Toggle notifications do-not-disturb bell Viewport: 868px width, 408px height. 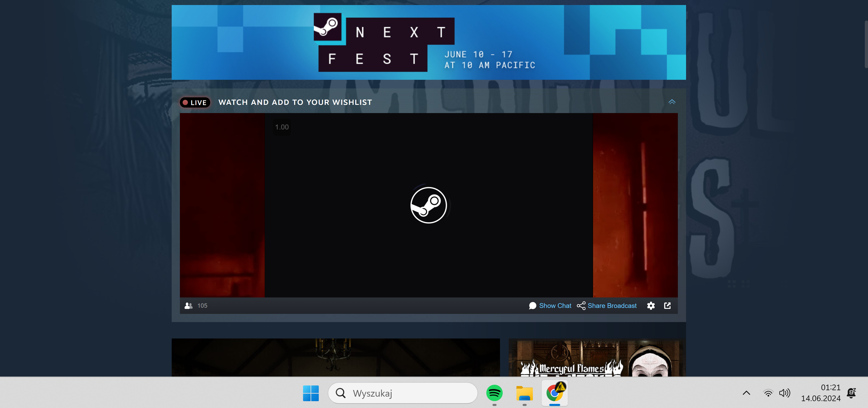tap(852, 393)
